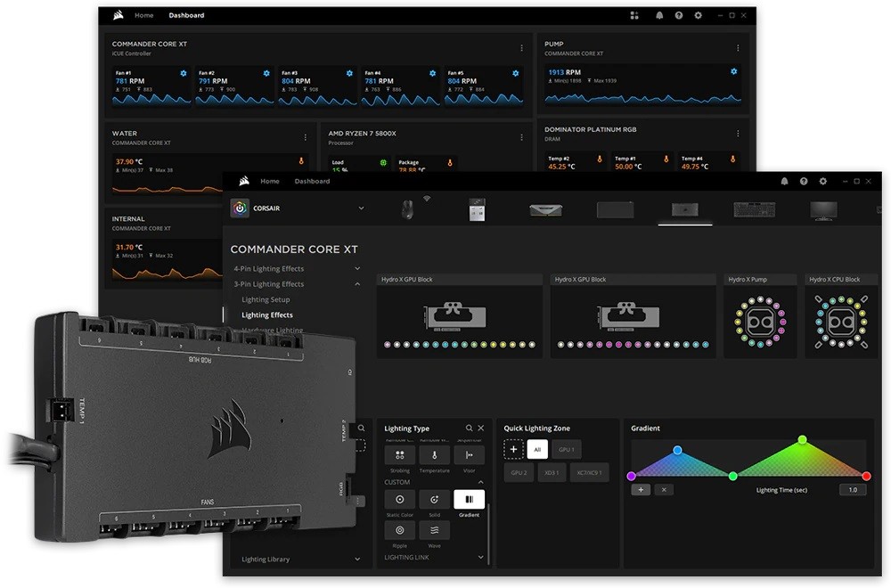Viewport: 891px width, 588px height.
Task: Click the CPU Load chip icon
Action: 383,162
